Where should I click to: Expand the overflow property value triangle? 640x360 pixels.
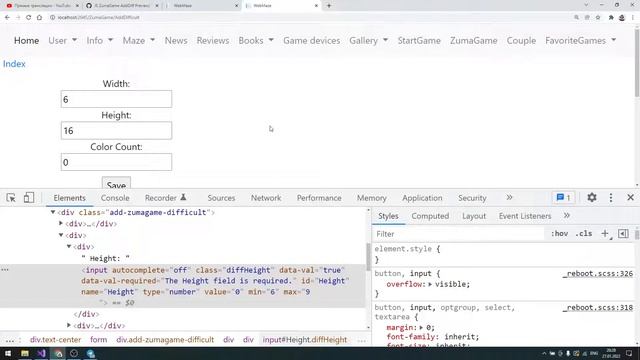click(430, 284)
